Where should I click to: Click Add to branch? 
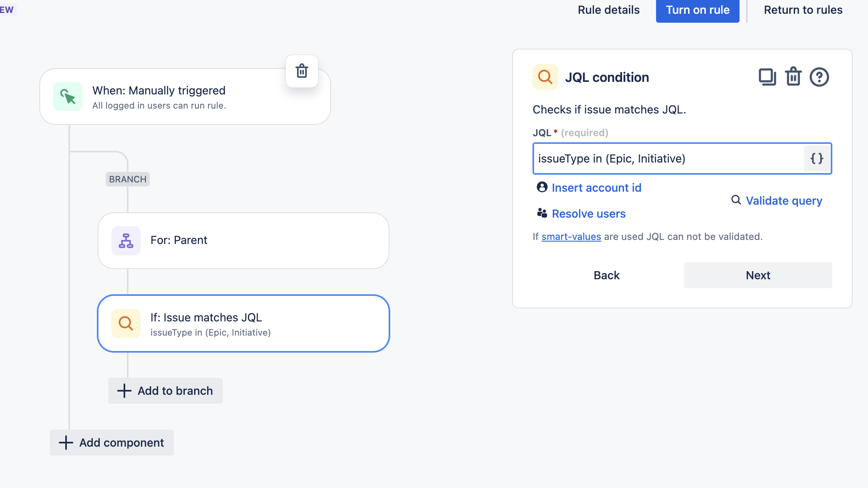click(165, 391)
